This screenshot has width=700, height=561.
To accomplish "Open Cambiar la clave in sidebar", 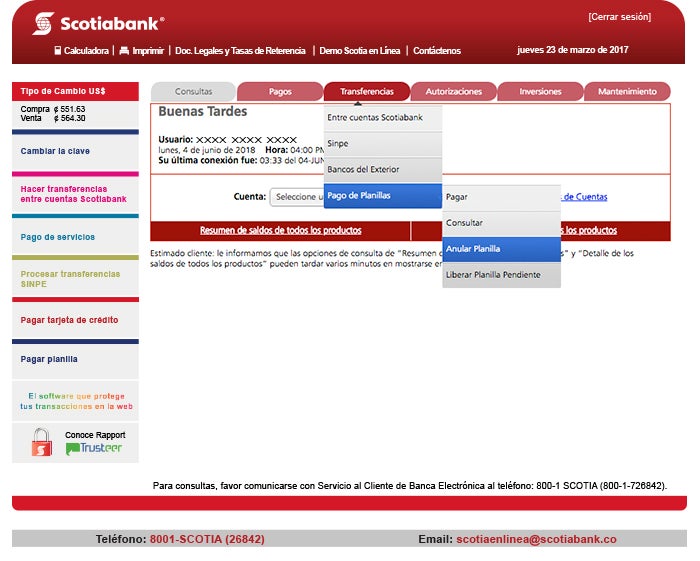I will 55,151.
